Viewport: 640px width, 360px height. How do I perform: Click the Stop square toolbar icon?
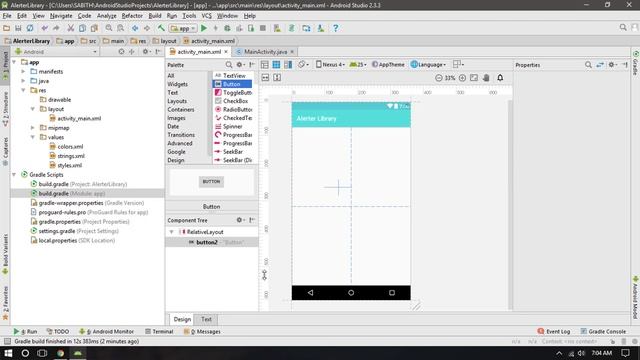point(263,28)
